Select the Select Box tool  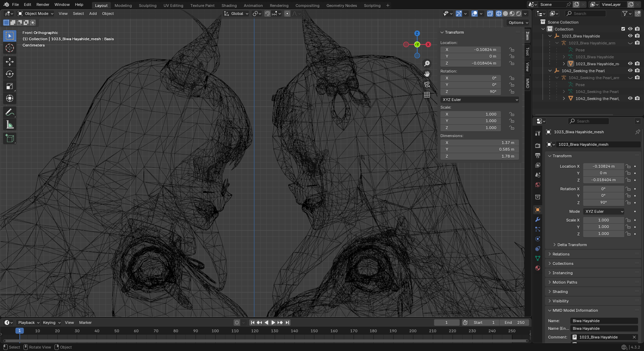[x=10, y=36]
